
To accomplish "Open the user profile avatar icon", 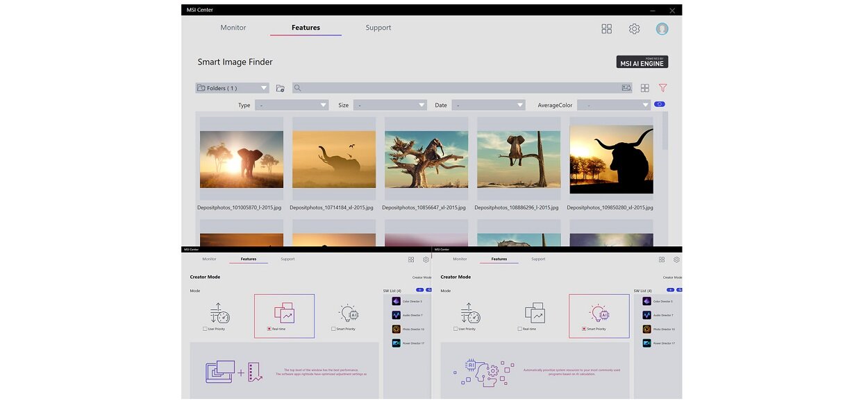I will [x=662, y=28].
